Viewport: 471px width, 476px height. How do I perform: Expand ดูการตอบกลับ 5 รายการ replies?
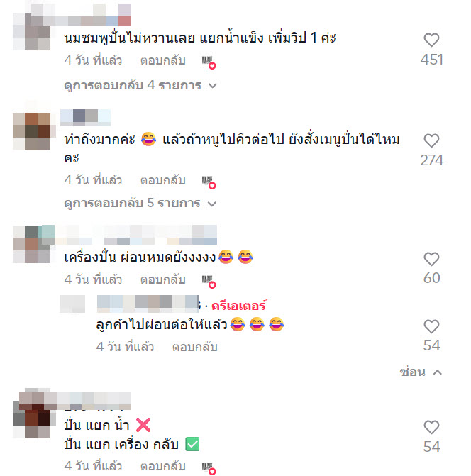pos(140,203)
